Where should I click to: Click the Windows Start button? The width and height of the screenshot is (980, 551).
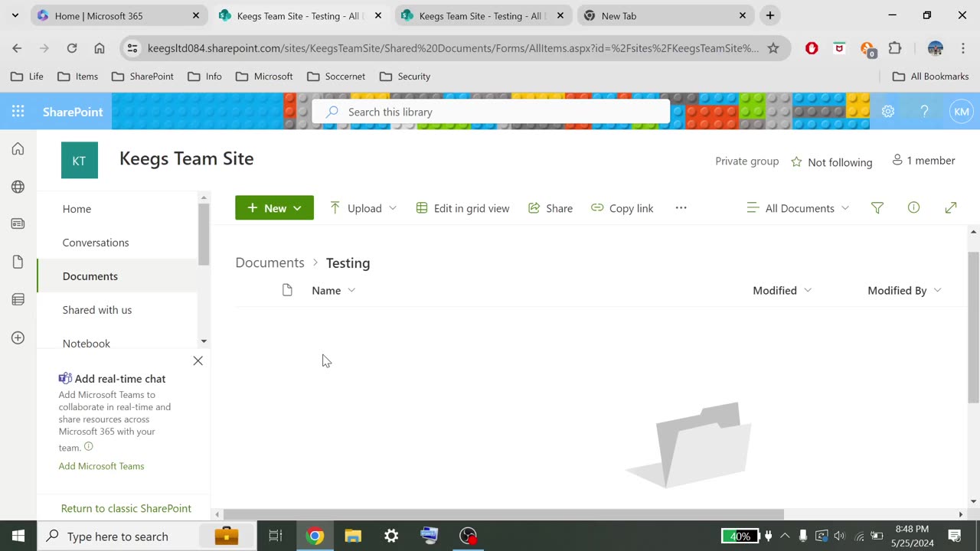18,536
